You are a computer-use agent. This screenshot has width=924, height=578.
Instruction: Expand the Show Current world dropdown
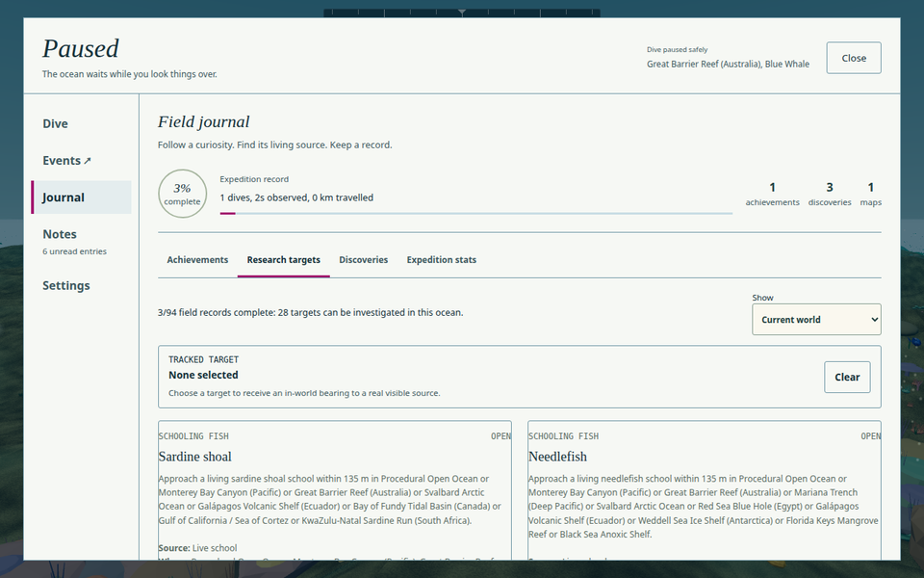click(x=816, y=319)
